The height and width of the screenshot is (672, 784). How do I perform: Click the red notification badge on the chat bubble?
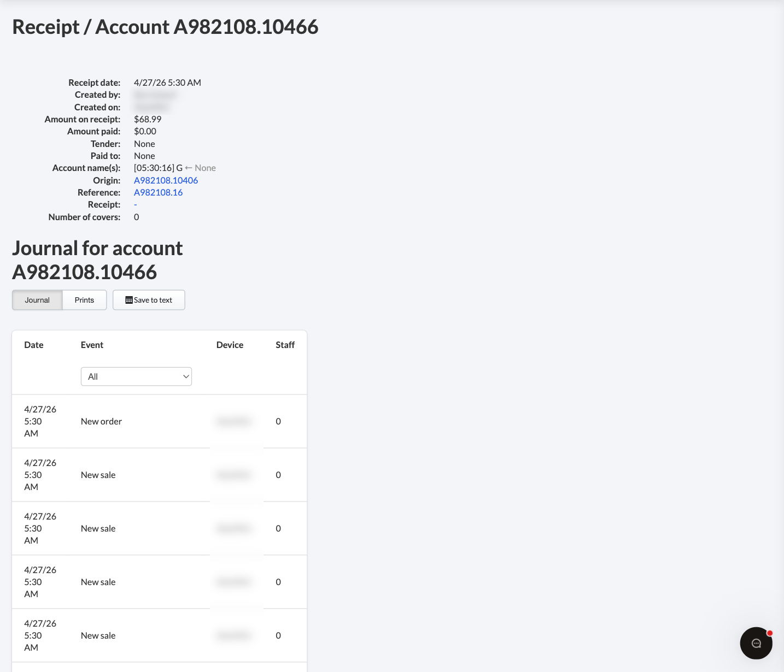[x=770, y=633]
